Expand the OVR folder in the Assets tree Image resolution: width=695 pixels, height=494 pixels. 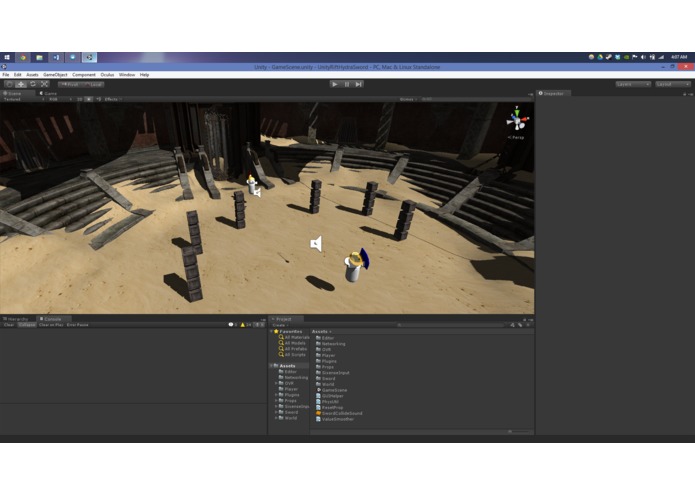(x=276, y=383)
